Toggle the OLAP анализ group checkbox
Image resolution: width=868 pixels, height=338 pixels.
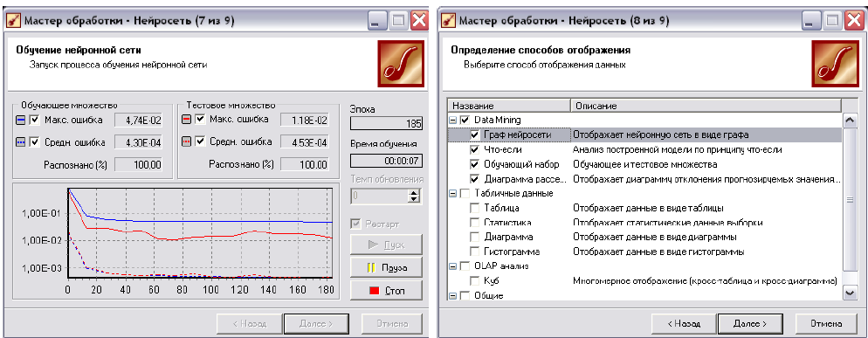(465, 266)
